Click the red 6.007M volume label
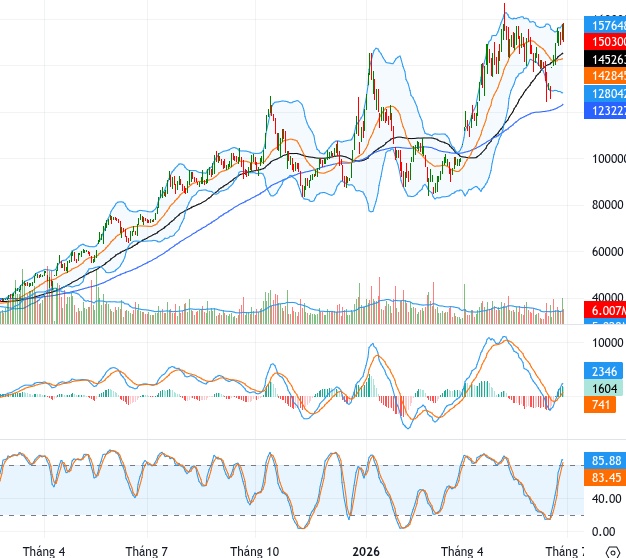This screenshot has height=558, width=626. coord(605,310)
